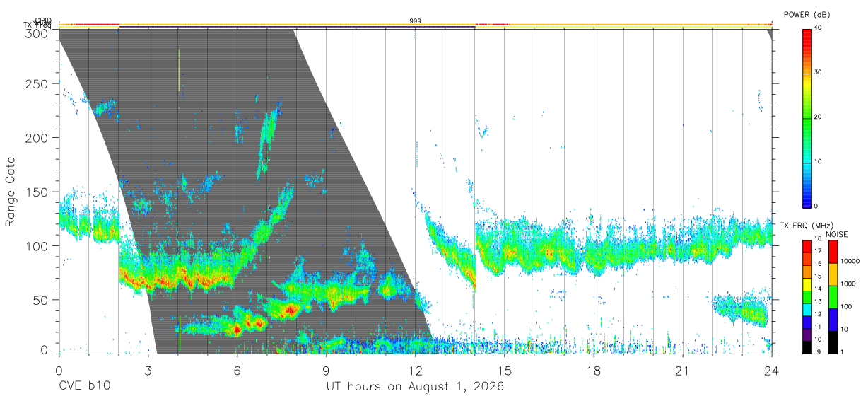The width and height of the screenshot is (868, 401).
Task: Click the blue band of NOISE legend
Action: 832,320
